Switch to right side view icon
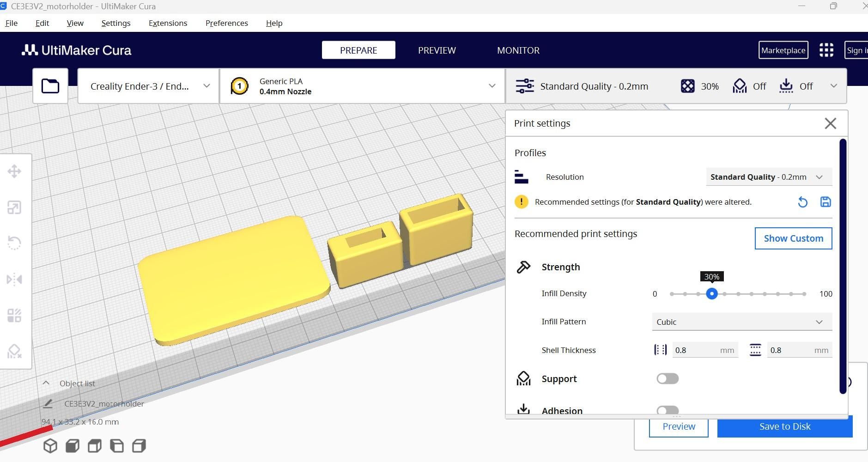Image resolution: width=868 pixels, height=462 pixels. [139, 446]
